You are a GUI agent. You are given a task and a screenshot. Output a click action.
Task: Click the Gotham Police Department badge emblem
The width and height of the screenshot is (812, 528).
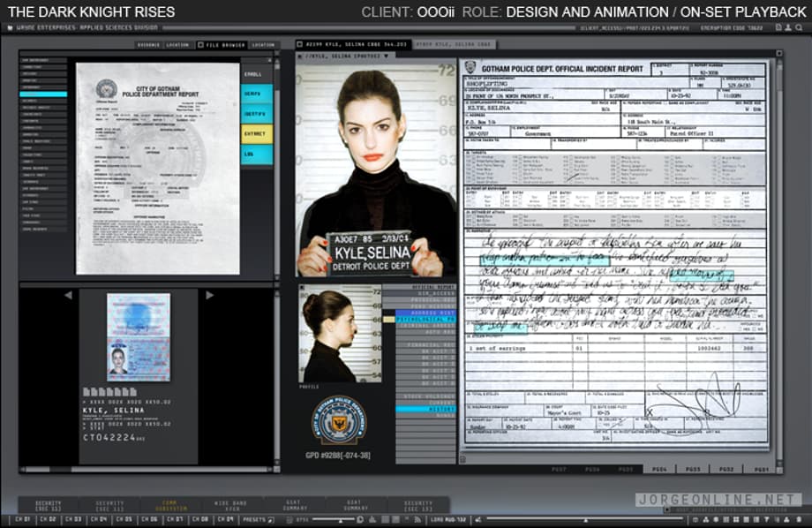pyautogui.click(x=340, y=419)
